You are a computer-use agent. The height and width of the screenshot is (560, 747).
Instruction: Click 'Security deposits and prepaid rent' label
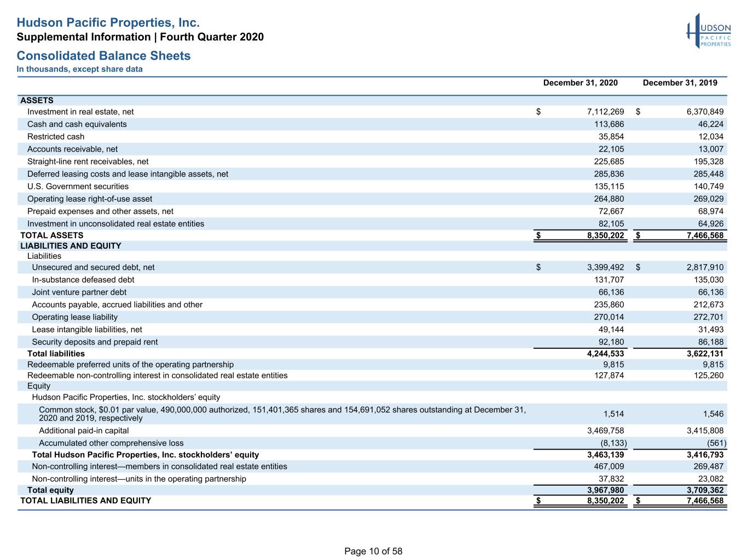pyautogui.click(x=95, y=342)
